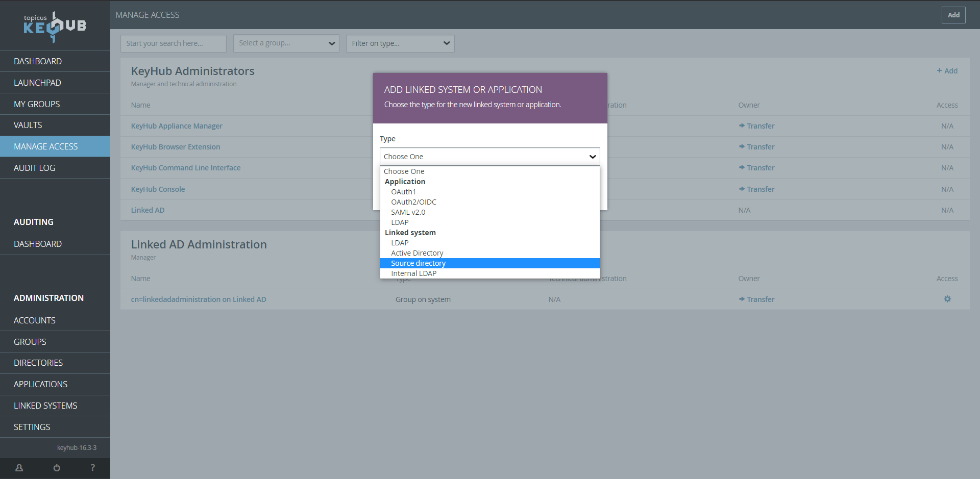Open the user profile icon at sidebar bottom

19,468
